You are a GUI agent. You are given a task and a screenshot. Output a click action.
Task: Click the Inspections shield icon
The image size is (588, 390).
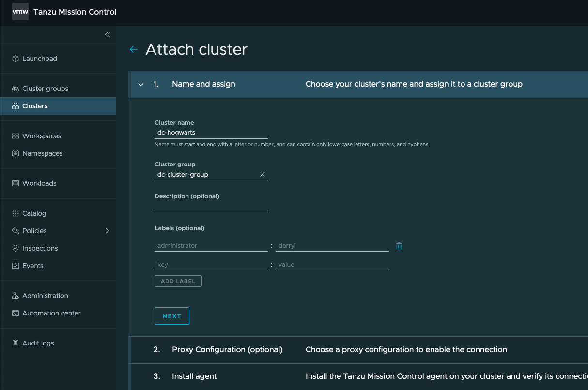(x=15, y=248)
